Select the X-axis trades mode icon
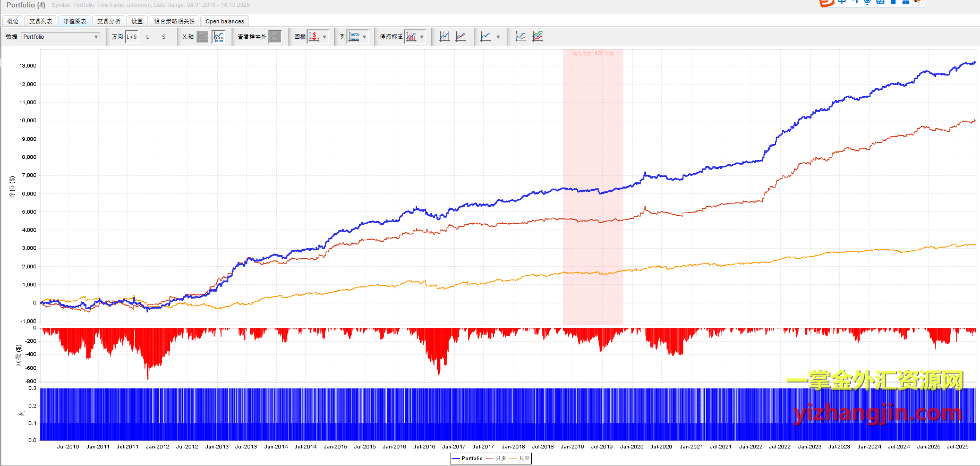Image resolution: width=980 pixels, height=466 pixels. (x=202, y=37)
